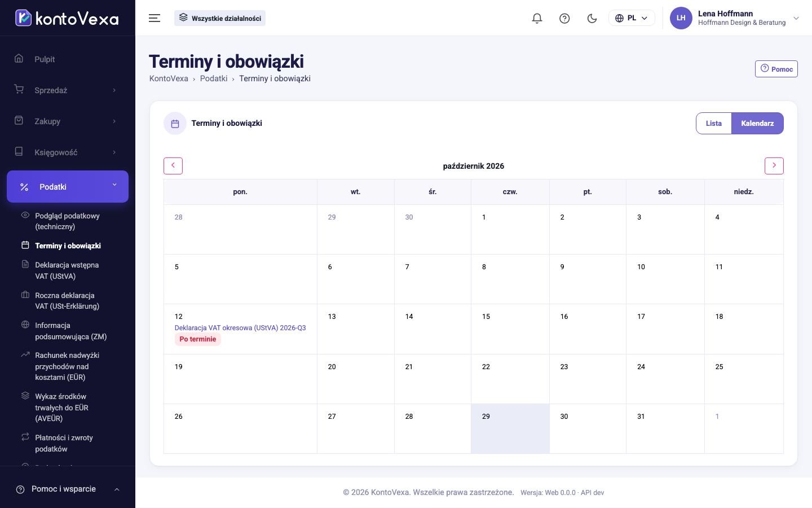Viewport: 812px width, 508px height.
Task: Click the Podatki percent icon
Action: pyautogui.click(x=24, y=187)
